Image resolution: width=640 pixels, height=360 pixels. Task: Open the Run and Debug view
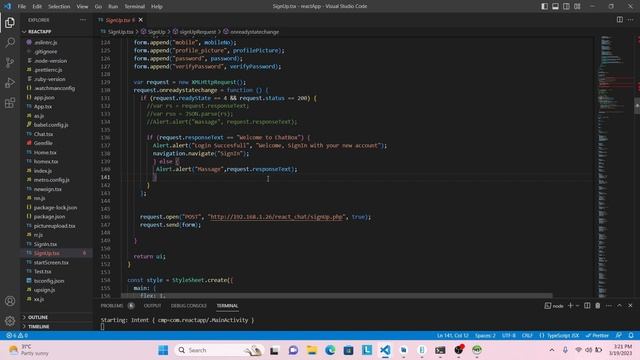10,82
